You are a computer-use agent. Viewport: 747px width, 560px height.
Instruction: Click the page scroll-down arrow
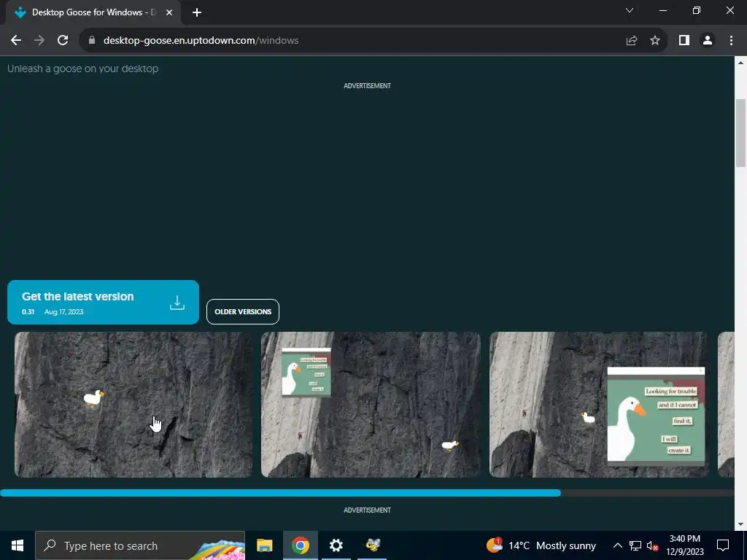(x=741, y=524)
